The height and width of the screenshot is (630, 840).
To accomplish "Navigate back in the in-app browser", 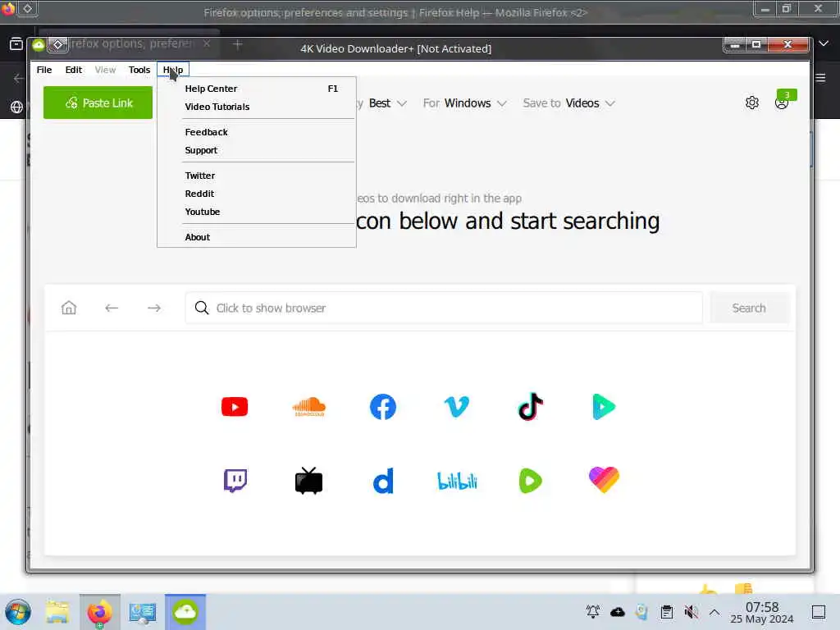I will tap(112, 308).
